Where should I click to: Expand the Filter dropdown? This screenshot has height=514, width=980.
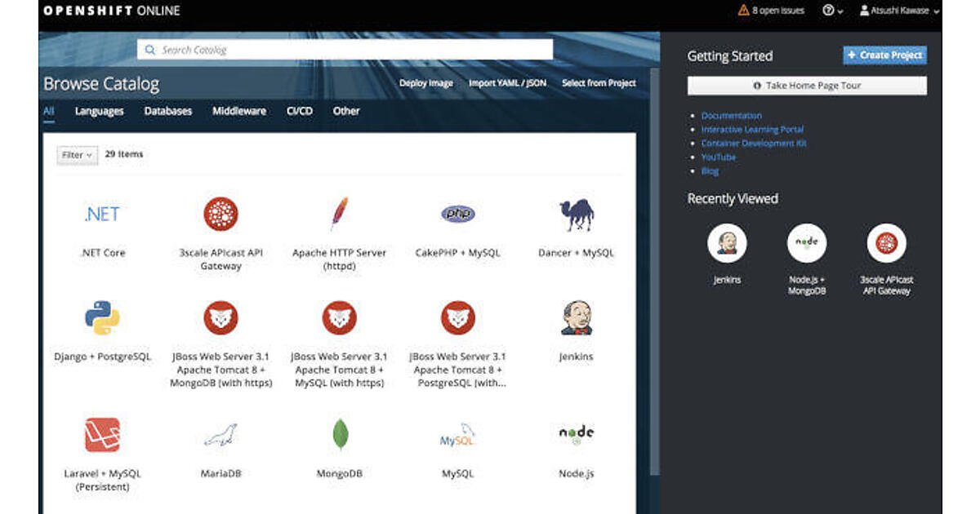click(78, 155)
